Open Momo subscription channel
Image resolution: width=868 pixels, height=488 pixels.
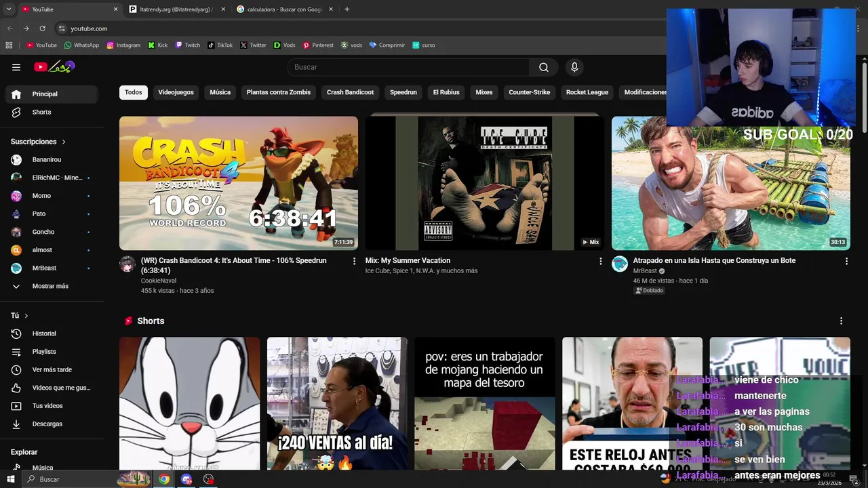(52, 196)
